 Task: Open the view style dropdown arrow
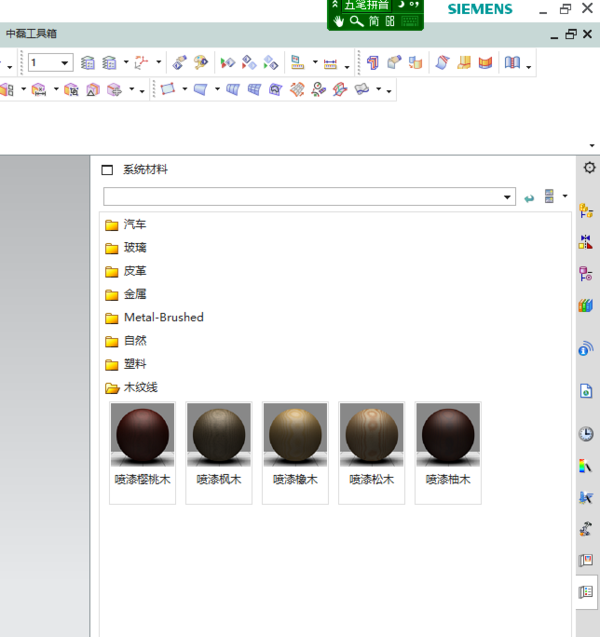(x=565, y=196)
